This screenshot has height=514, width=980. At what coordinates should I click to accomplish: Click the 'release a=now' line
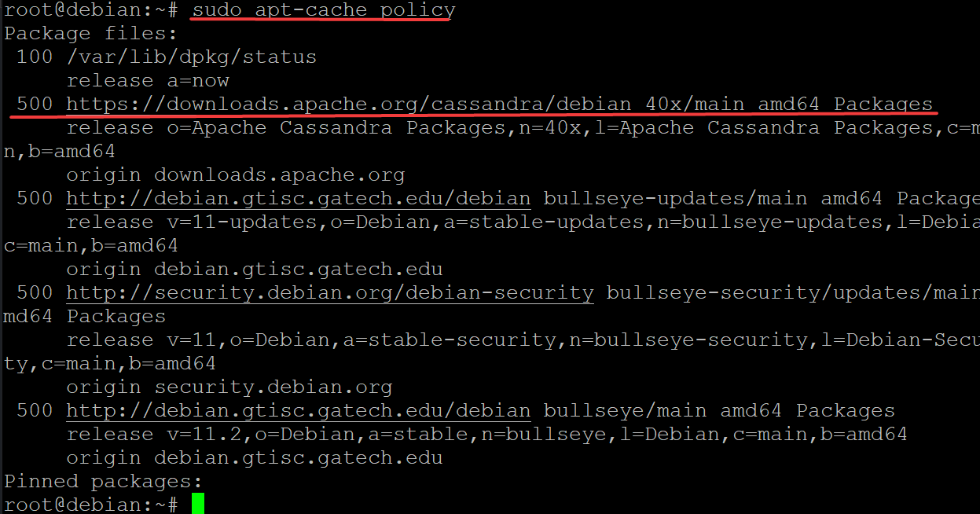tap(148, 80)
